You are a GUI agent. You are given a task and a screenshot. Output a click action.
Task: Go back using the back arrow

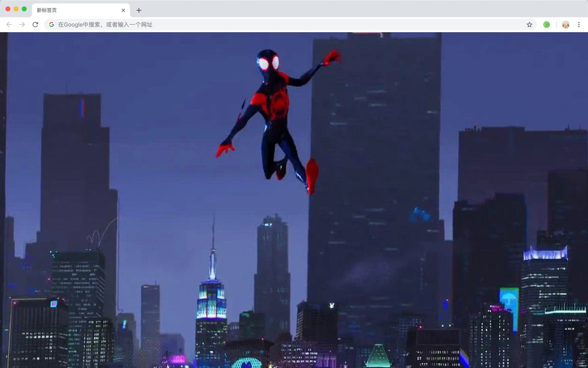(x=9, y=24)
